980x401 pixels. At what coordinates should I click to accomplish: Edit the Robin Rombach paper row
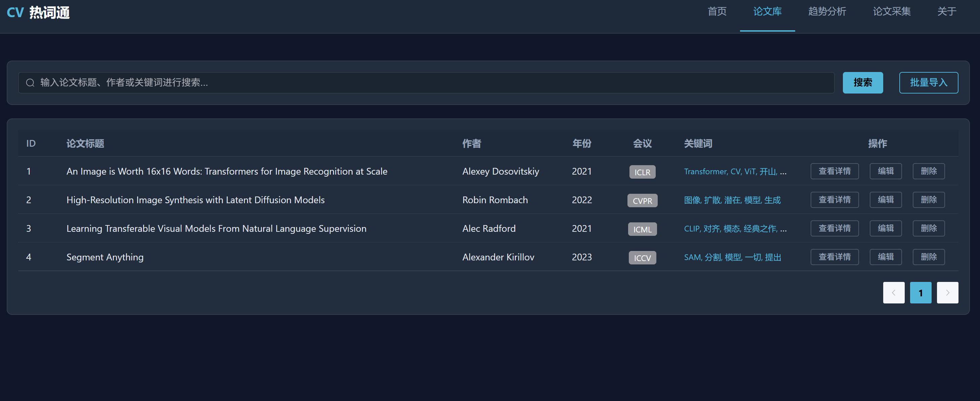[886, 200]
